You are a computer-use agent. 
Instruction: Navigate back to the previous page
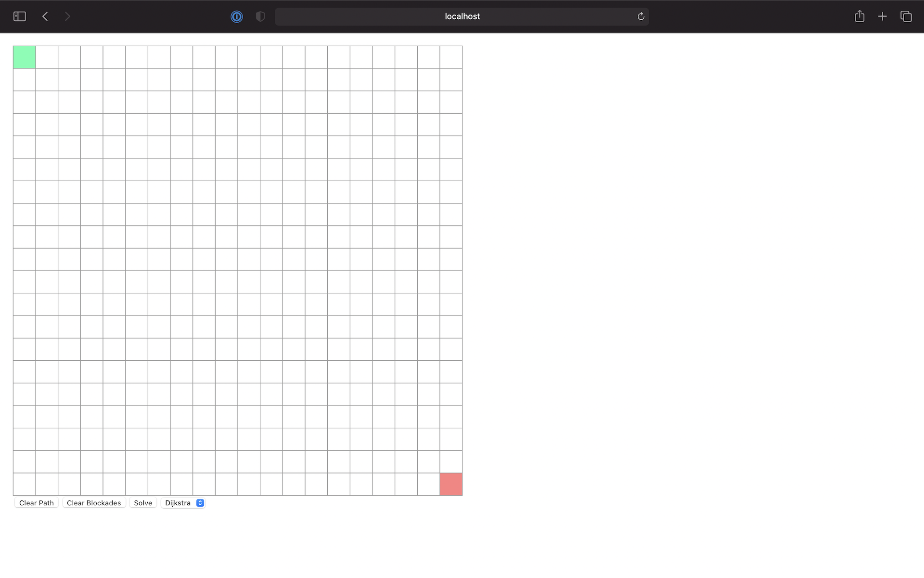[45, 16]
